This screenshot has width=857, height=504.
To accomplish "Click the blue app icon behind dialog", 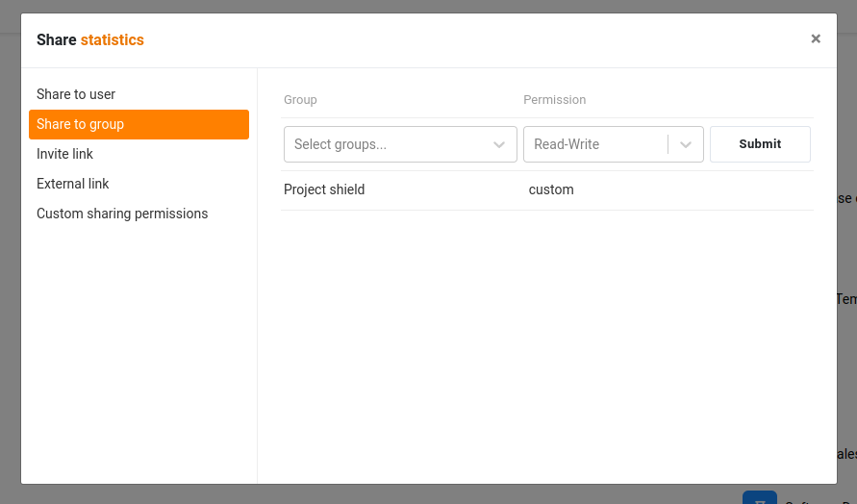I will [x=760, y=497].
